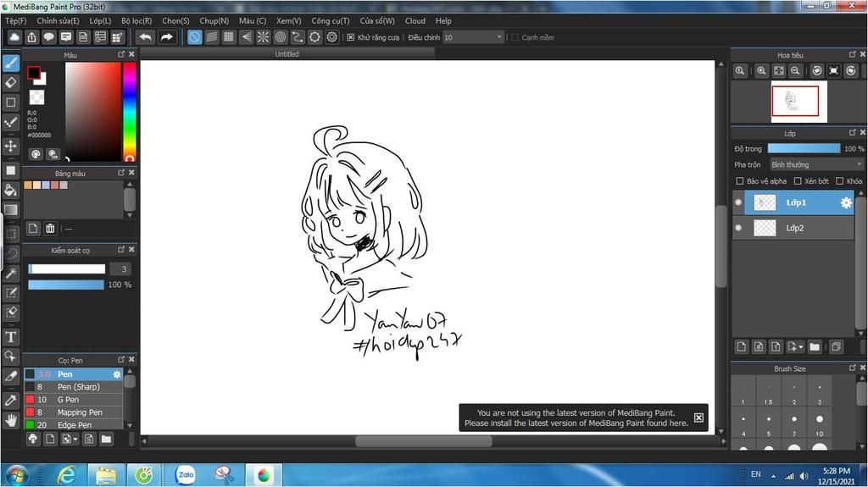The height and width of the screenshot is (487, 868).
Task: Open Pha trộn blend mode dropdown
Action: (816, 165)
